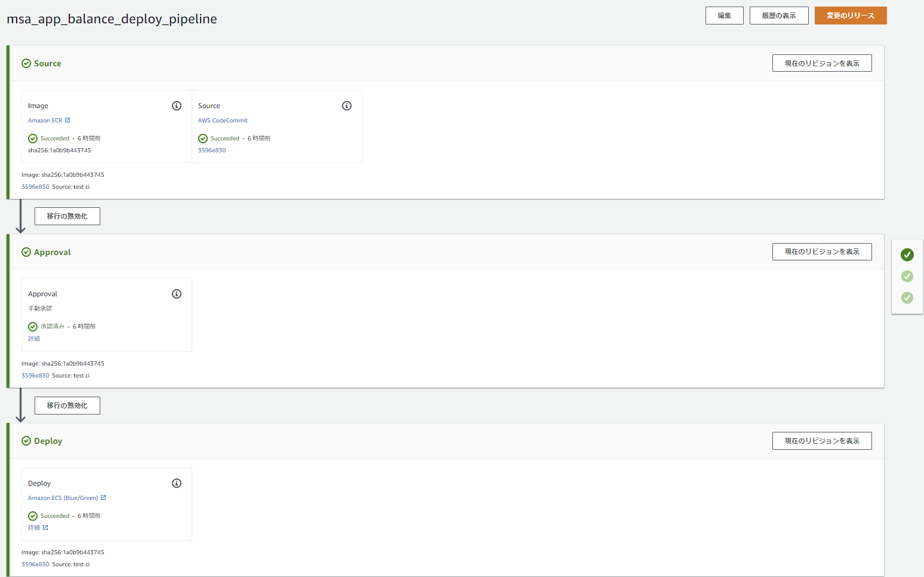Open 履歴の表示 history view

coord(778,16)
